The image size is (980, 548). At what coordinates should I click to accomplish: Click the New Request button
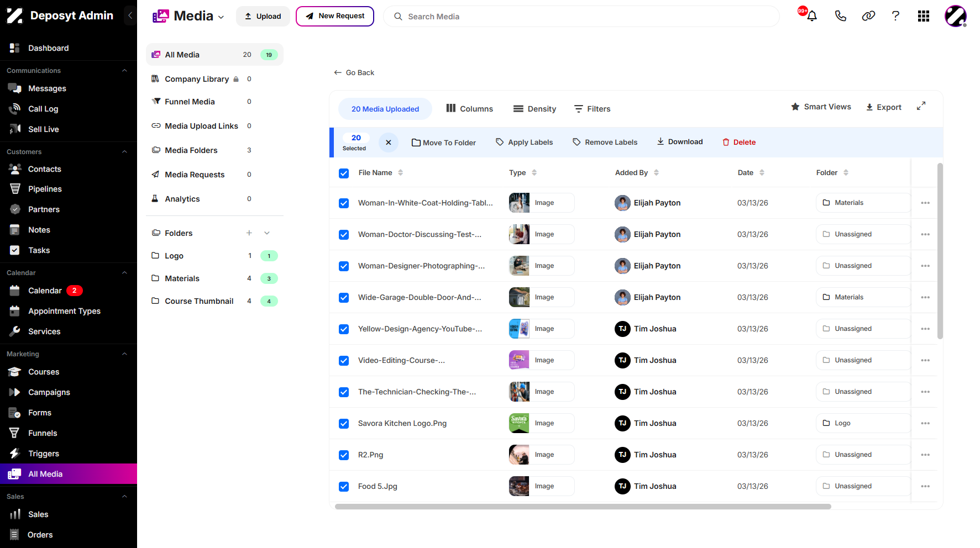click(x=335, y=16)
